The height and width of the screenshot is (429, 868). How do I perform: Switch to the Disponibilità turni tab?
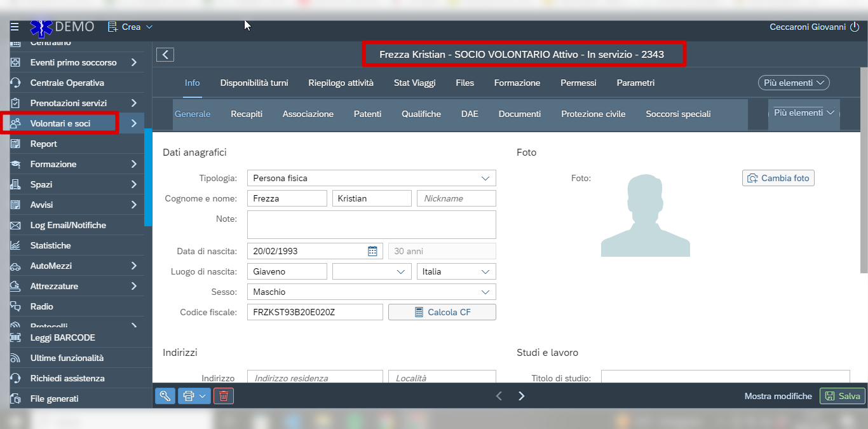click(254, 83)
